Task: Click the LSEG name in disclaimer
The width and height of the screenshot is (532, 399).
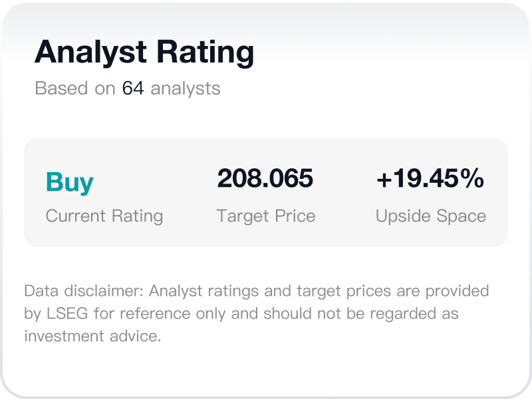Action: point(67,313)
